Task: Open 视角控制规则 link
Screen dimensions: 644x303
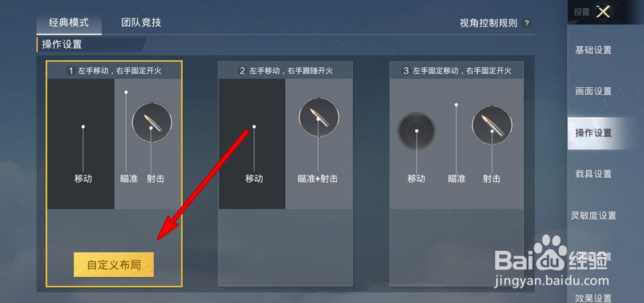Action: [x=488, y=23]
